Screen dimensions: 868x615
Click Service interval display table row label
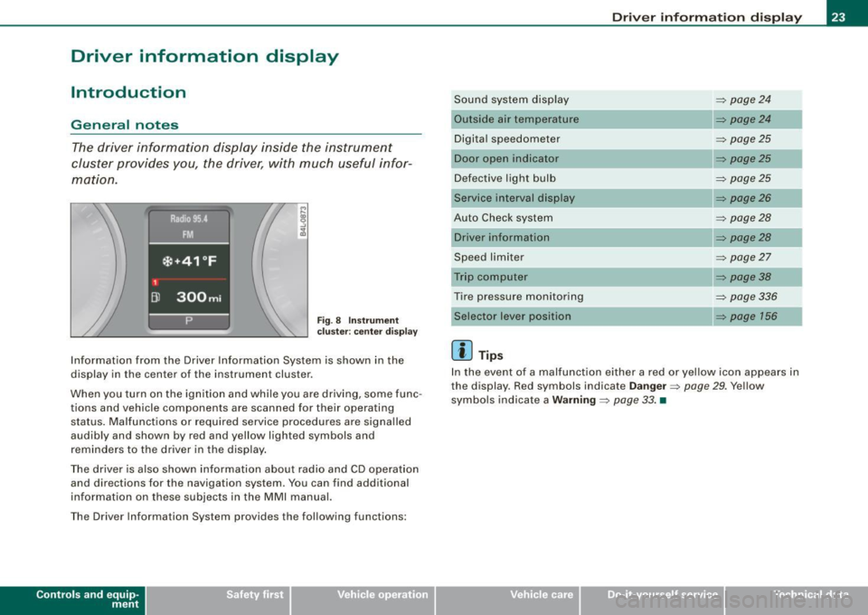pyautogui.click(x=514, y=198)
